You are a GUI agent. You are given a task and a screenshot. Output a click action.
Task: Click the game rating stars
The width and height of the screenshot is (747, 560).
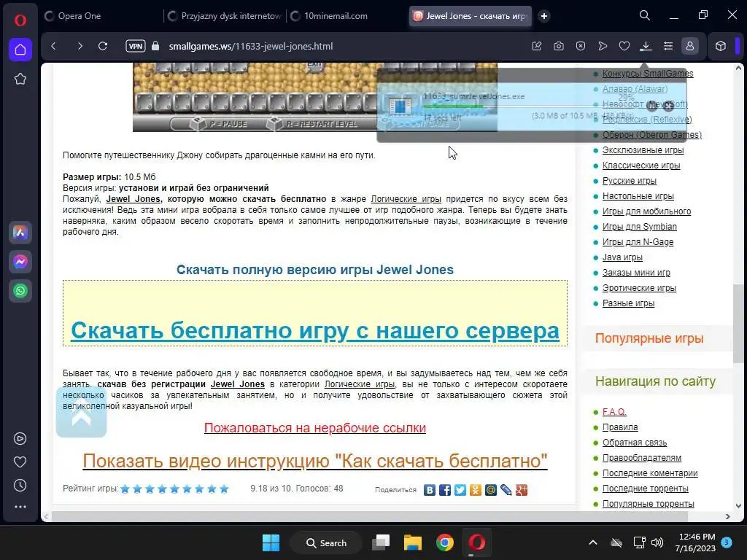pos(174,489)
